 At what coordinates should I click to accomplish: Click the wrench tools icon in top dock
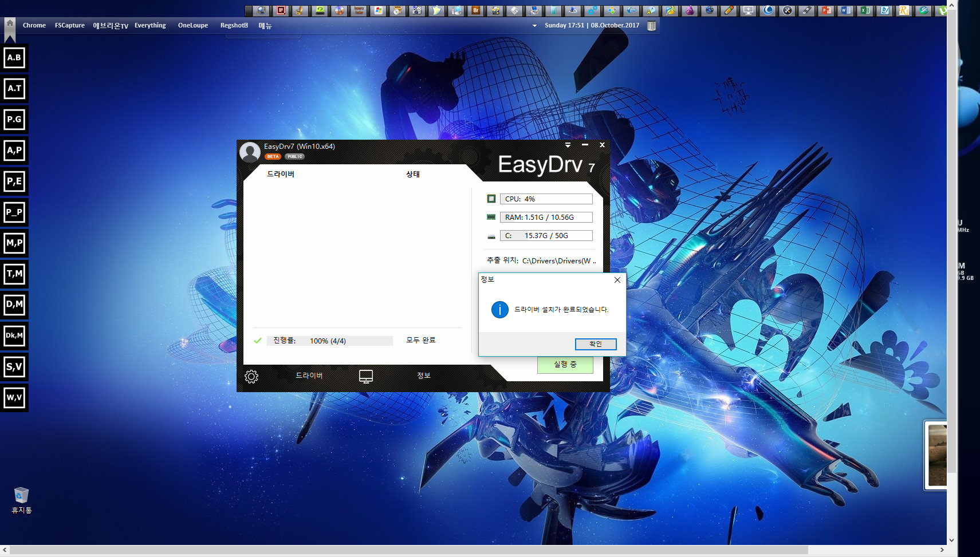787,10
